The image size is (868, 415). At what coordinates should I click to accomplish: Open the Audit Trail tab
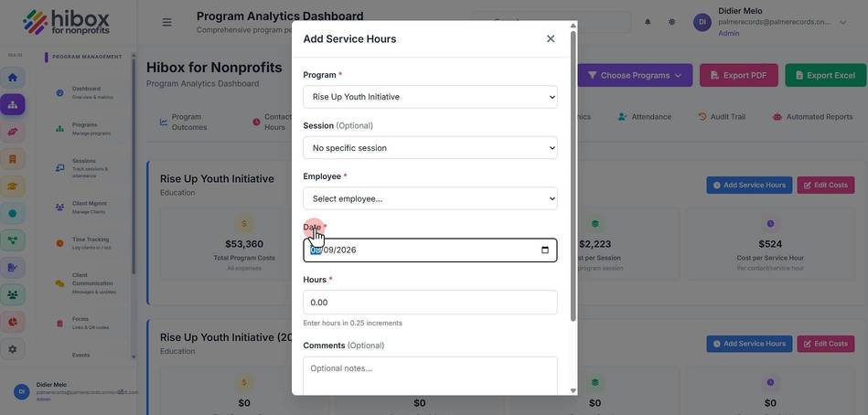point(722,117)
